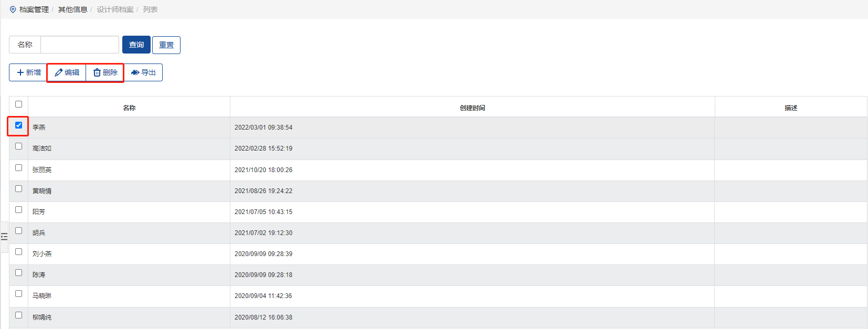Focus the 名称 search input field
Viewport: 868px width, 329px height.
tap(80, 45)
